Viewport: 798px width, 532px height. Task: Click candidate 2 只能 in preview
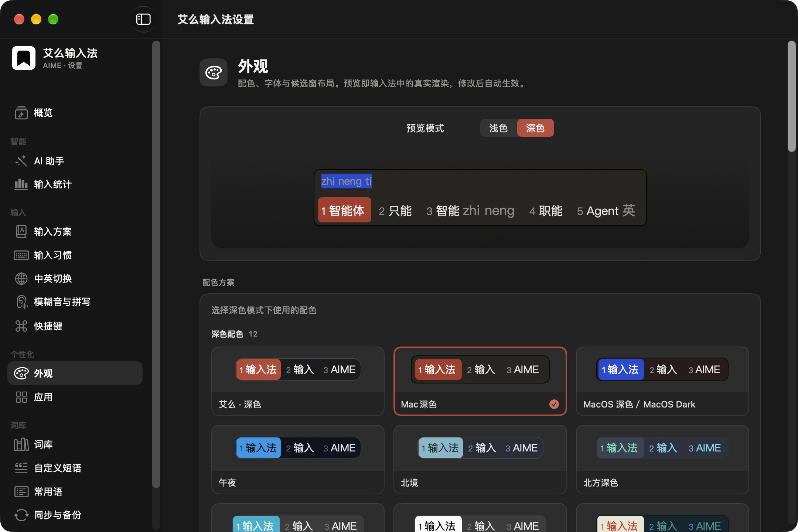395,211
